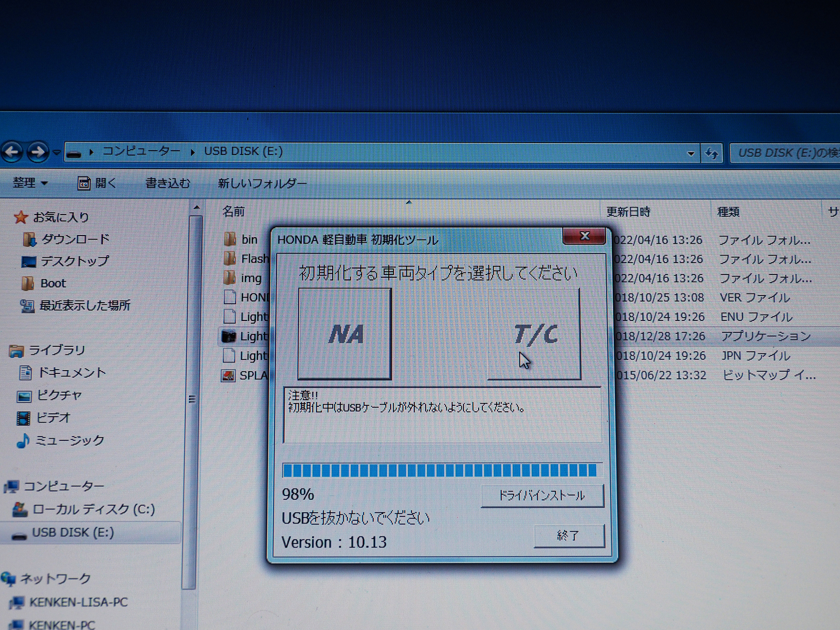840x630 pixels.
Task: Click the ビットマップ イ... type cell
Action: pos(769,375)
